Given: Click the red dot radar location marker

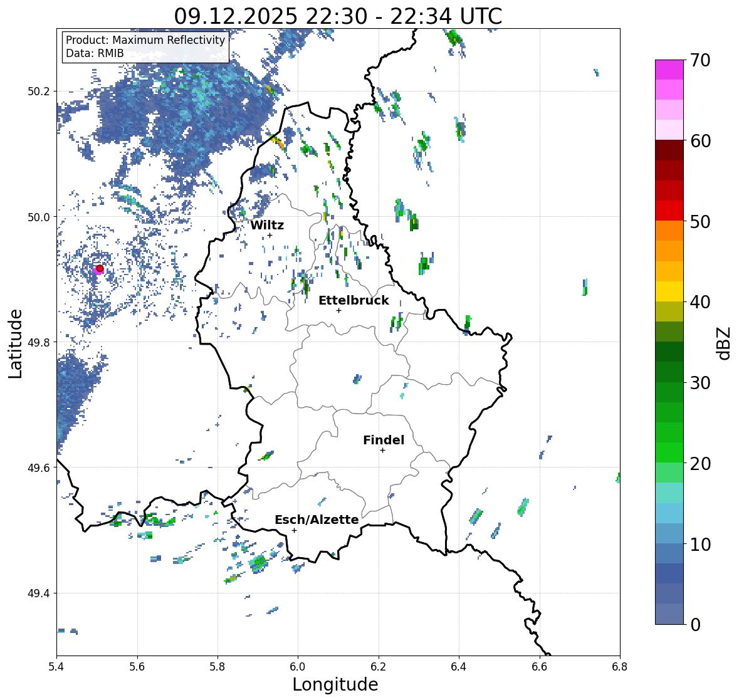Looking at the screenshot, I should (100, 268).
